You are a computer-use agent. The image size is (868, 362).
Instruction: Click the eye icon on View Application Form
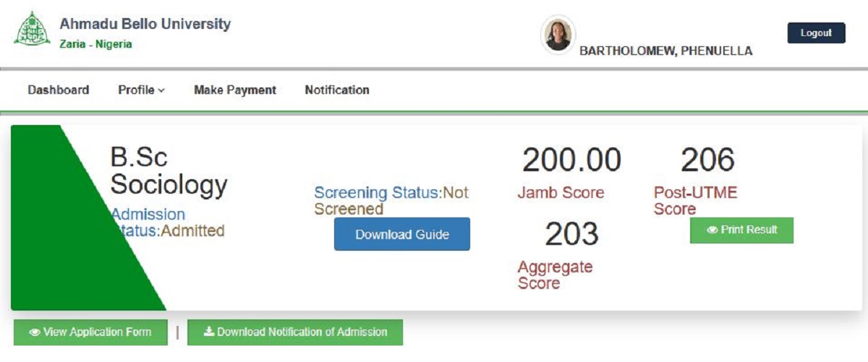pyautogui.click(x=34, y=332)
